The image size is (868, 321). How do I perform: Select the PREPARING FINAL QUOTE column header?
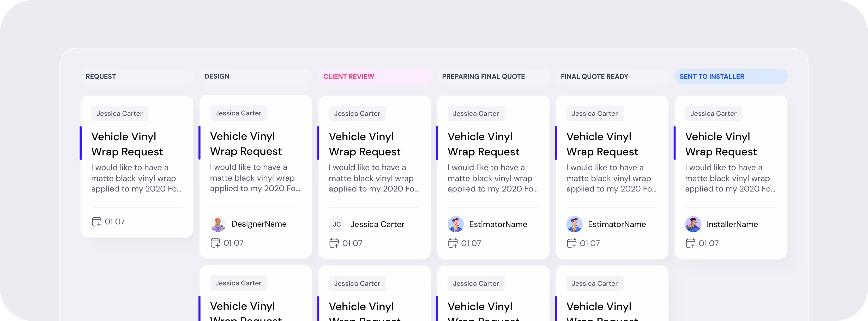point(483,76)
